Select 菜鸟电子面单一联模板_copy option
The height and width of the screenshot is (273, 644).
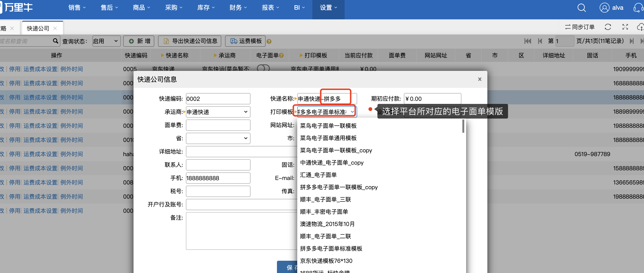[x=336, y=150]
